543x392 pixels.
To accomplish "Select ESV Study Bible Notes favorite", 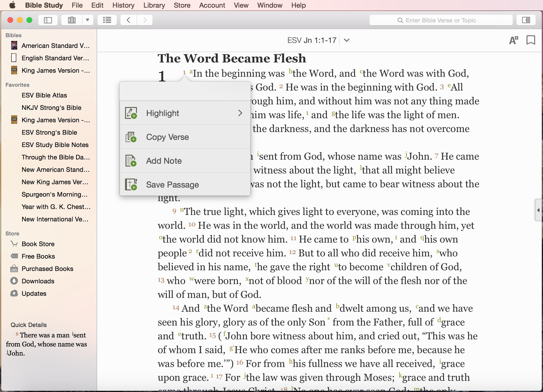I will pyautogui.click(x=55, y=145).
